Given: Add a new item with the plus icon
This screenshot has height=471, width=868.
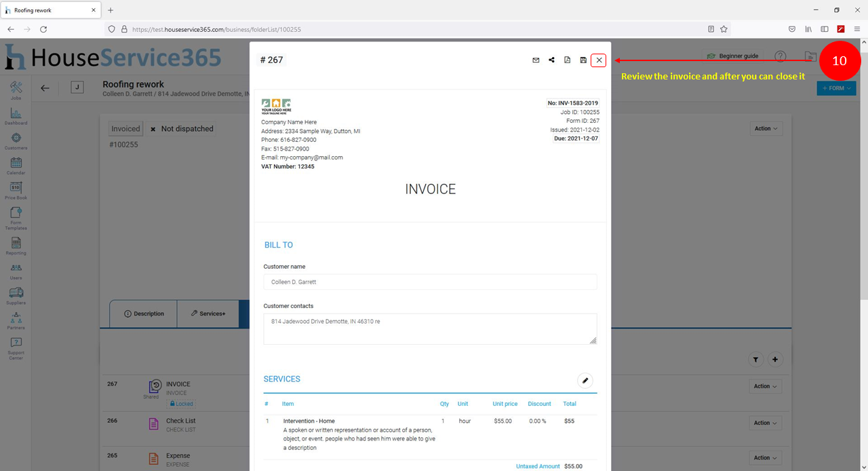Looking at the screenshot, I should tap(776, 360).
